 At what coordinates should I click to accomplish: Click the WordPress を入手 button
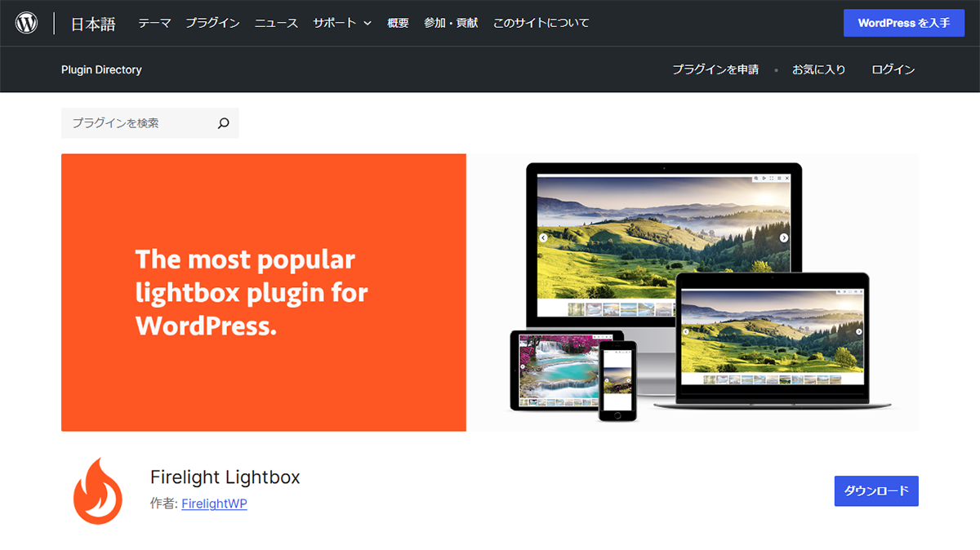tap(904, 23)
